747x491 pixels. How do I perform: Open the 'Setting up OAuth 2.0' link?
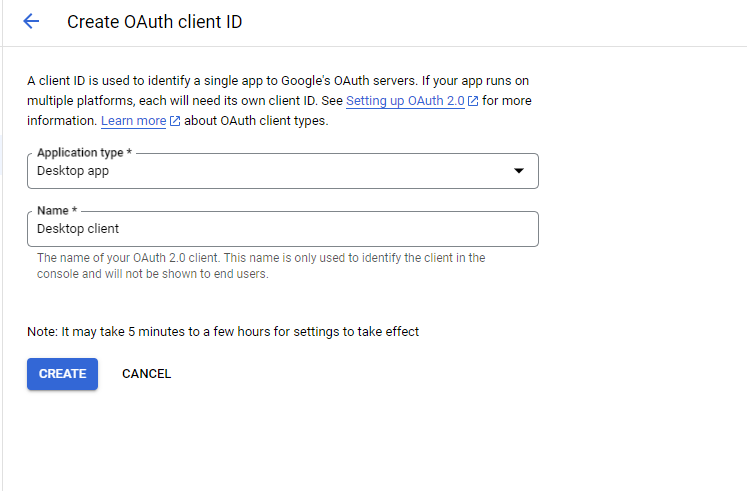pos(405,101)
